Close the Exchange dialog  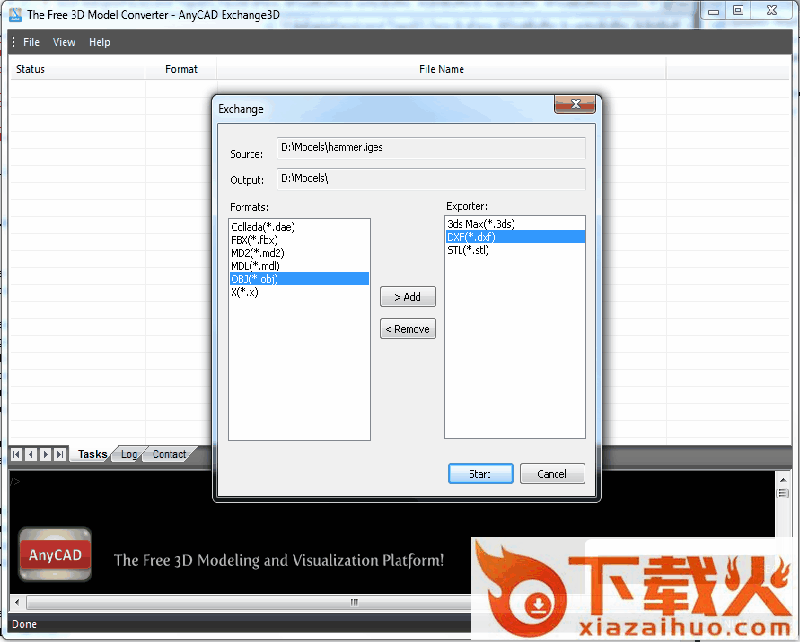(575, 104)
